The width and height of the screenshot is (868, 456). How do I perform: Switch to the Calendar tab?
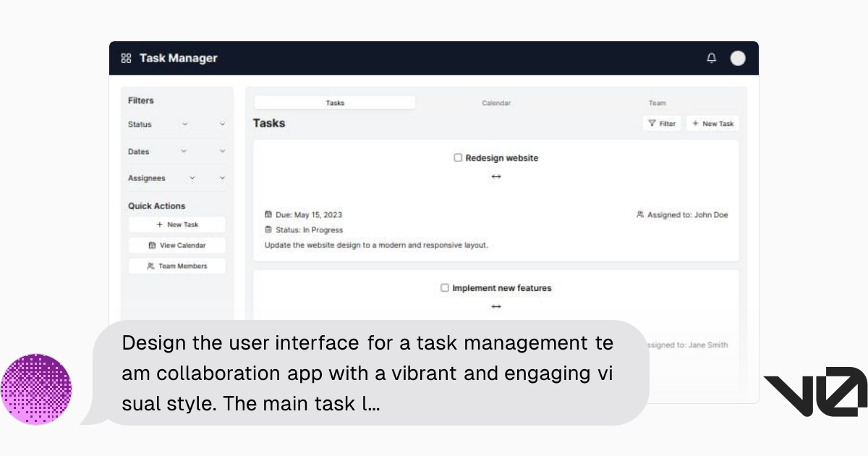(496, 103)
